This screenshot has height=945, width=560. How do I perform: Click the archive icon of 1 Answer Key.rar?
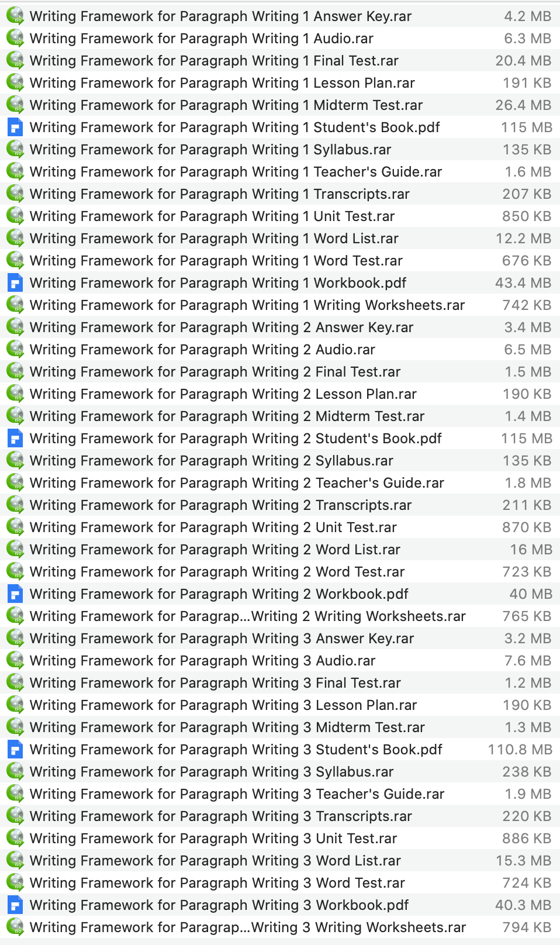(x=15, y=16)
